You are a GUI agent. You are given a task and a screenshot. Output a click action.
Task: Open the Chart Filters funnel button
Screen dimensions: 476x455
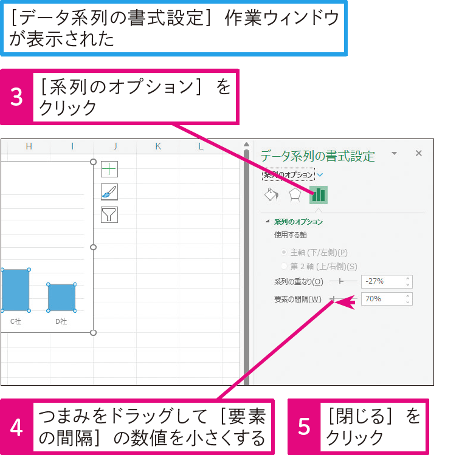[109, 214]
